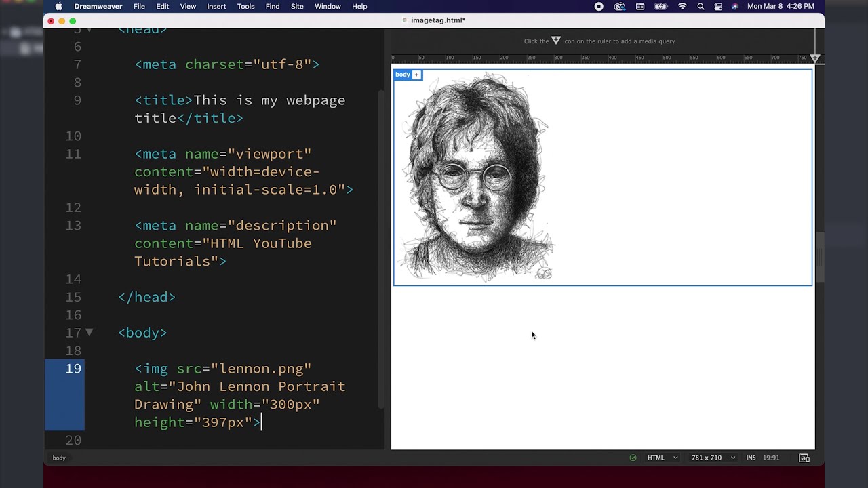Open the 781 x 710 window size dropdown
Viewport: 868px width, 488px height.
[713, 457]
